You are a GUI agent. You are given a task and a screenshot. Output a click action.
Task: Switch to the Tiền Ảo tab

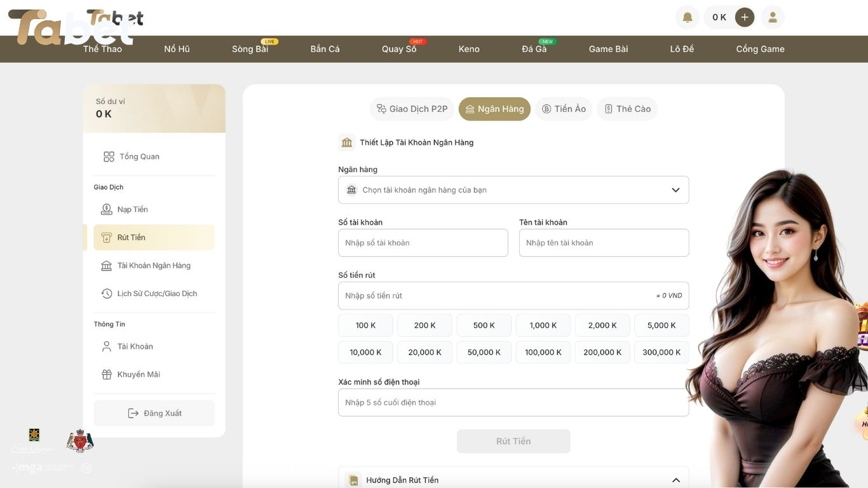click(563, 109)
